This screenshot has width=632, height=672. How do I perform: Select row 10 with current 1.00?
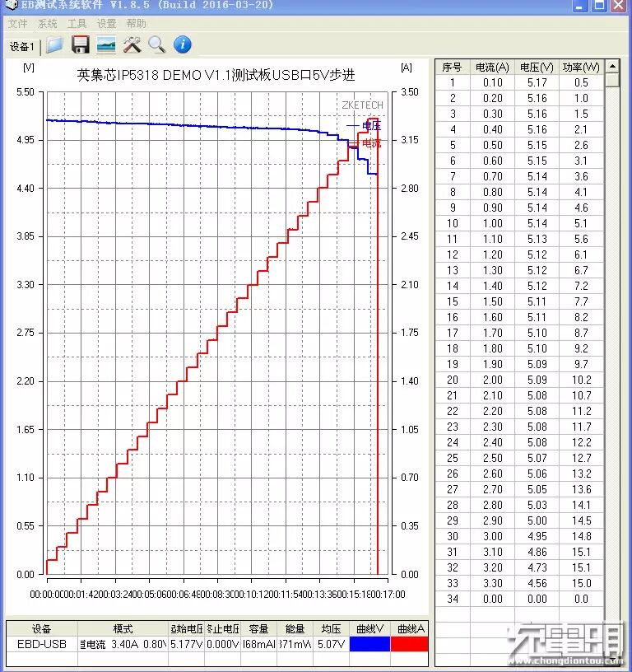(x=520, y=223)
